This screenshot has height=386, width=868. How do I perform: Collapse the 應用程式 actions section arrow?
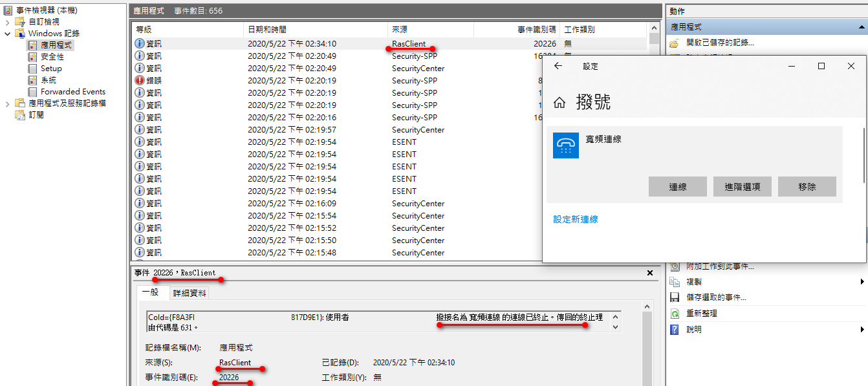pos(861,27)
